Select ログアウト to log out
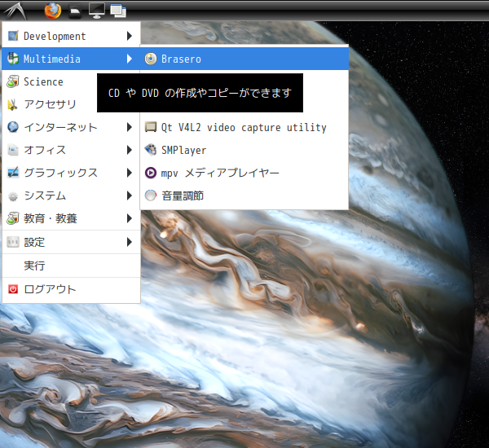The width and height of the screenshot is (489, 448). (71, 289)
